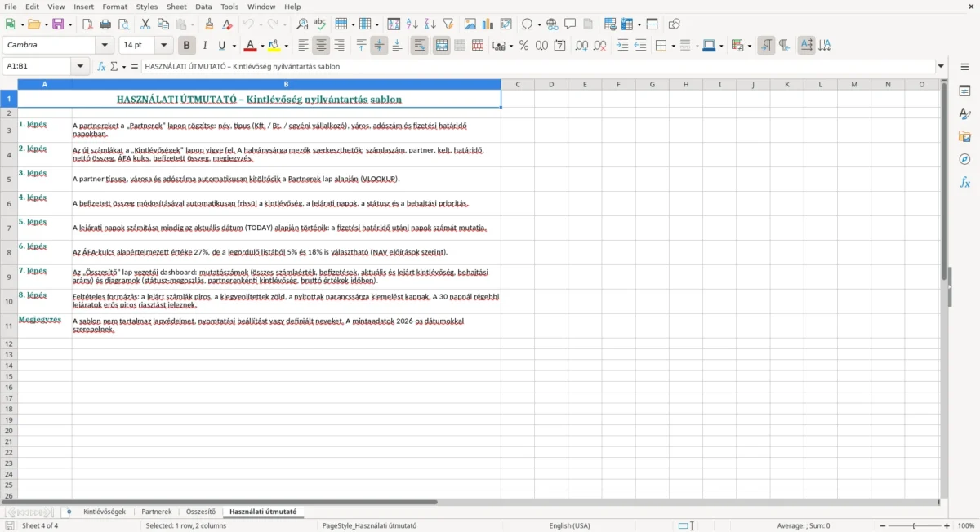The width and height of the screenshot is (980, 532).
Task: Open sidebar Properties panel icon
Action: coord(964,91)
